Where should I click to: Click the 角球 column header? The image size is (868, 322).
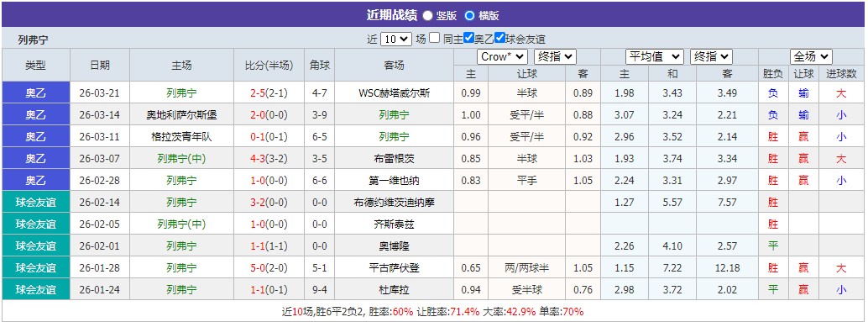(319, 65)
